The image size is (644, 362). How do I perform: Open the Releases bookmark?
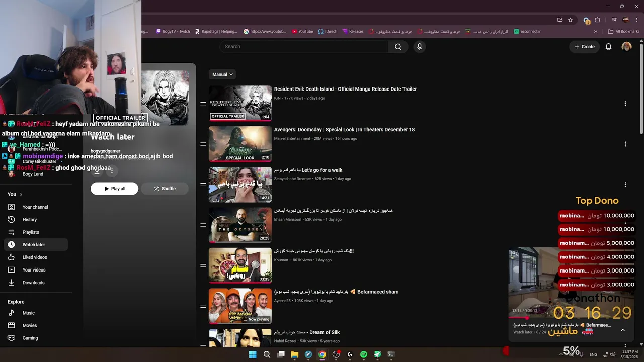point(353,31)
